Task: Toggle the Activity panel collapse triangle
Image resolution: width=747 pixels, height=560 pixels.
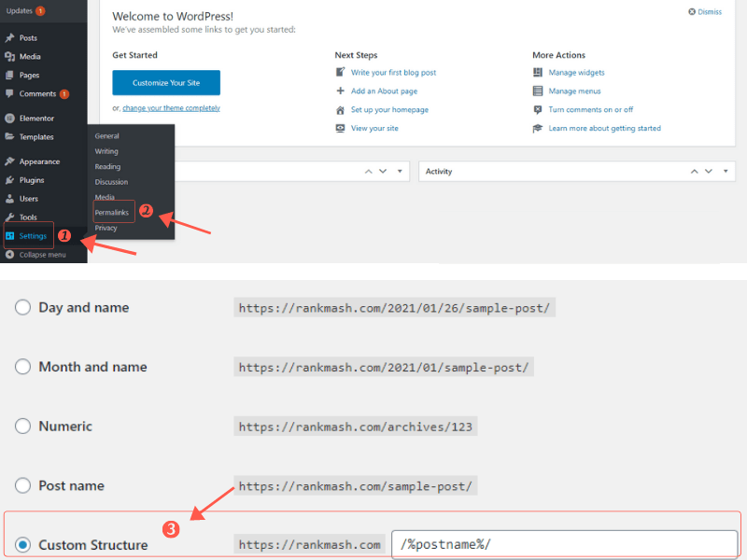Action: pos(726,172)
